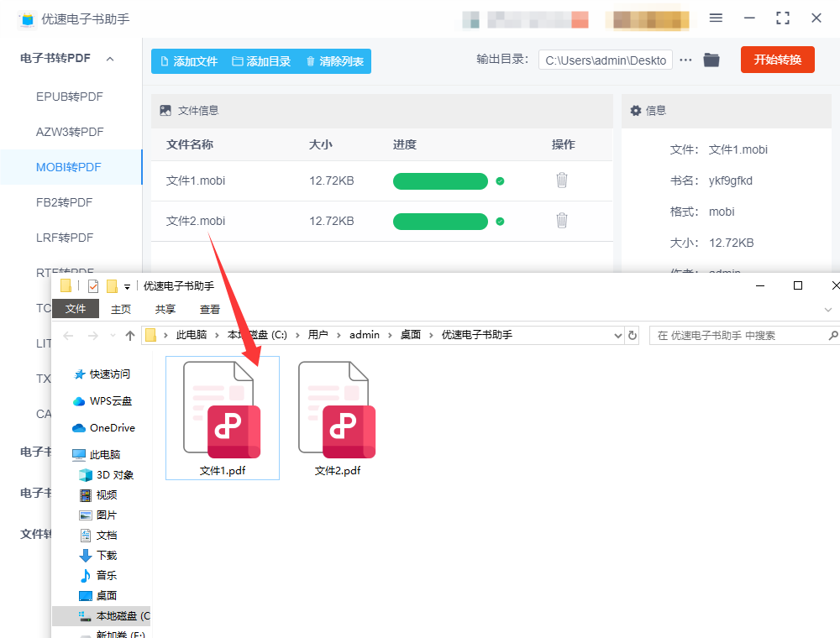Image resolution: width=840 pixels, height=638 pixels.
Task: Click the 添加文件 add file button
Action: (189, 61)
